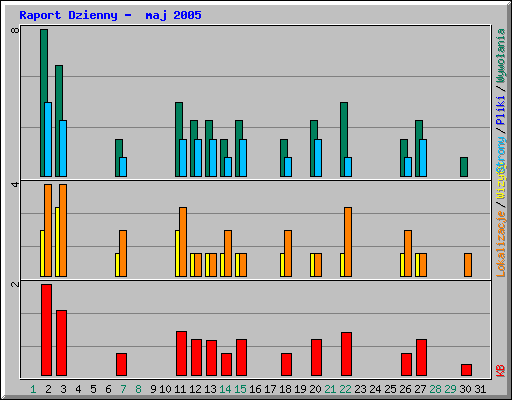Viewport: 512px width, 400px height.
Task: Select the orange bar for day 7
Action: 123,253
